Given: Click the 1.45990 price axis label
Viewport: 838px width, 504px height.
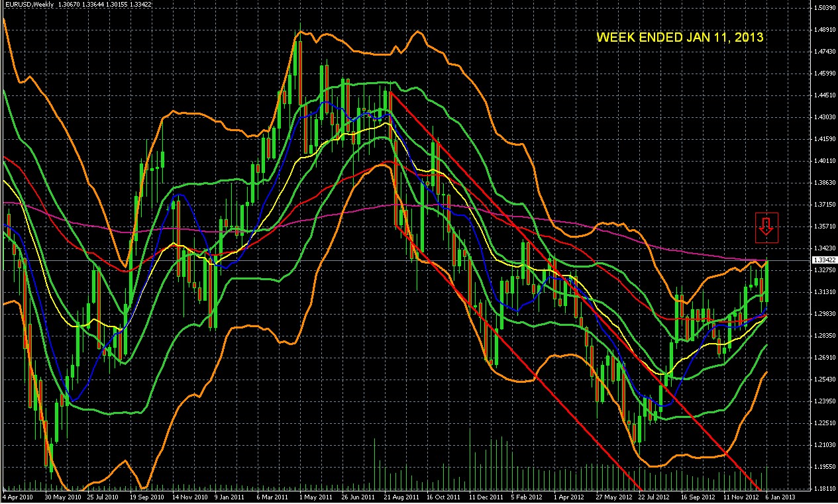Looking at the screenshot, I should click(x=824, y=74).
